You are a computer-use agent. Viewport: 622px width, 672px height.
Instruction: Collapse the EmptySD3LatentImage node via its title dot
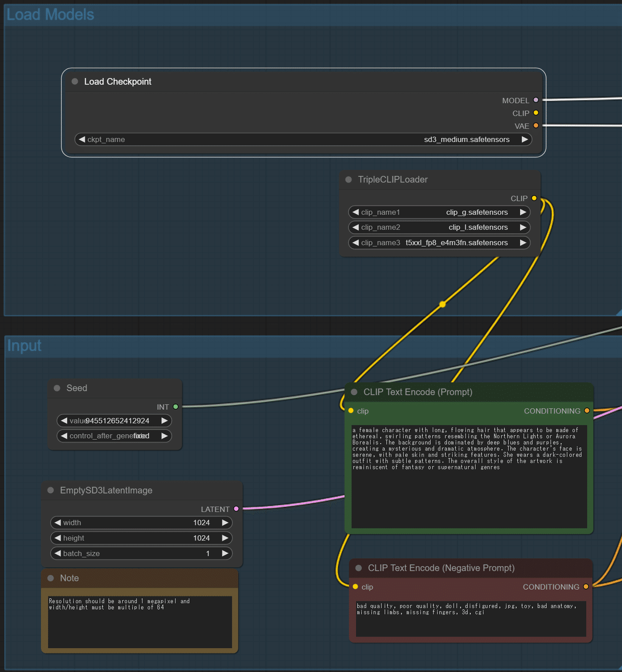(50, 490)
